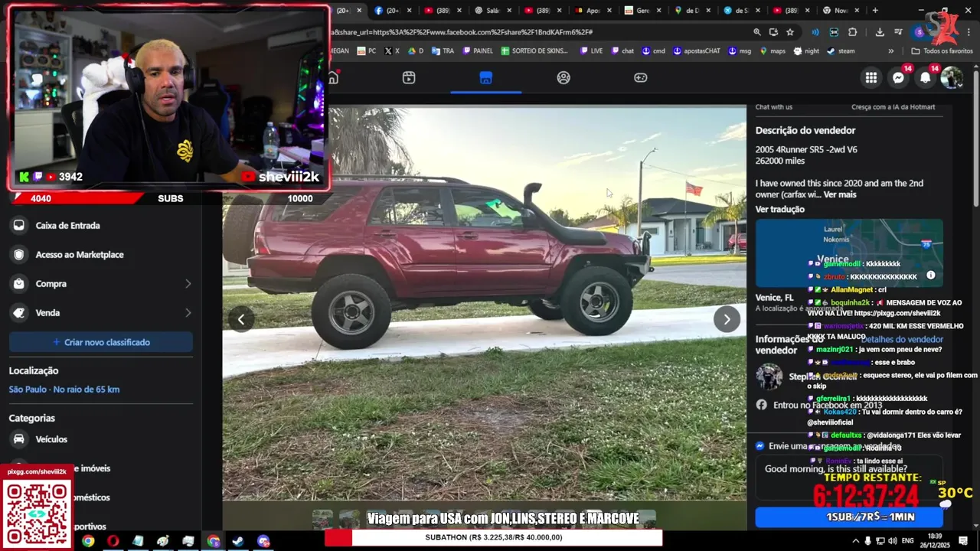Screen dimensions: 980x551
Task: Open the Veículos car category icon
Action: pos(18,439)
